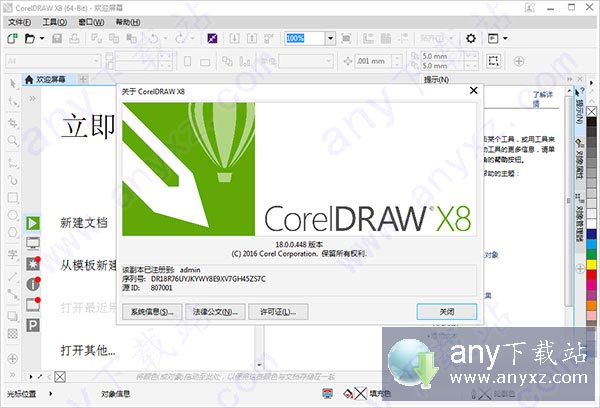This screenshot has width=600, height=408.
Task: Expand the welcome sidebar double chevron
Action: click(33, 98)
